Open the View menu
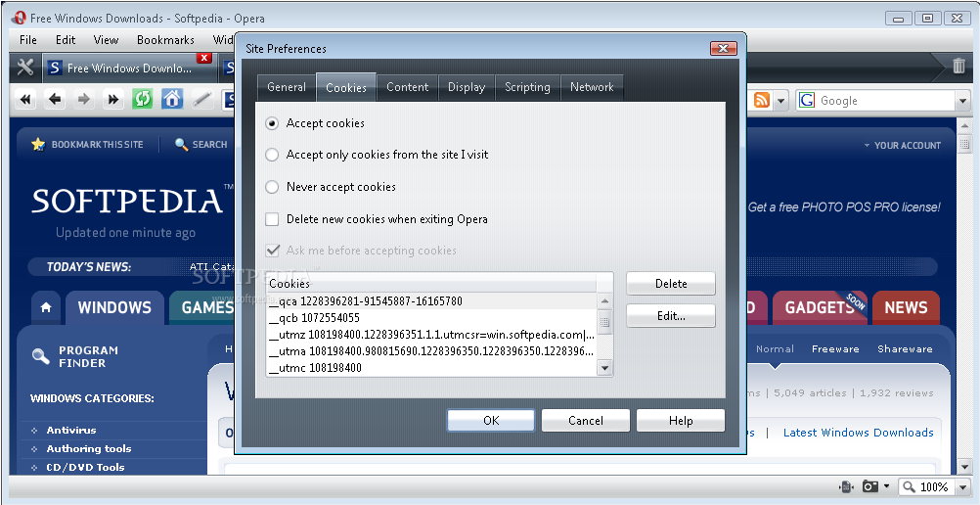 [106, 40]
